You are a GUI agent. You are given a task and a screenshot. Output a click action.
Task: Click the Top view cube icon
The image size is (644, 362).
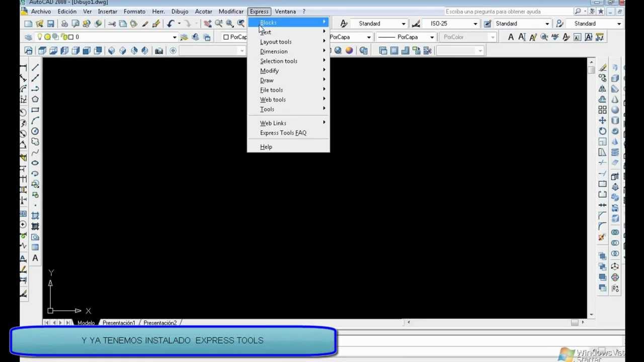point(42,50)
